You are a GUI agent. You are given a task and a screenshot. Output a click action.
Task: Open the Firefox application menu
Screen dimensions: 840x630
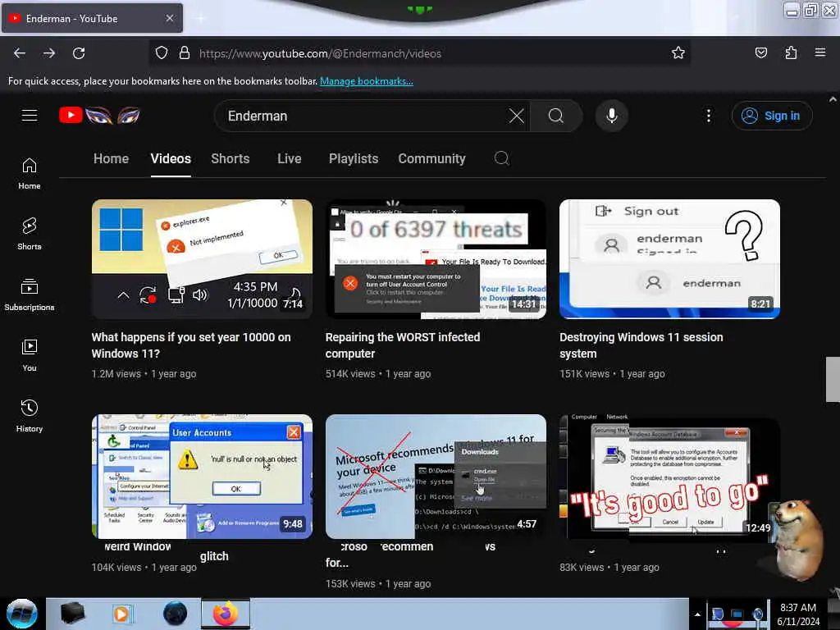[820, 52]
